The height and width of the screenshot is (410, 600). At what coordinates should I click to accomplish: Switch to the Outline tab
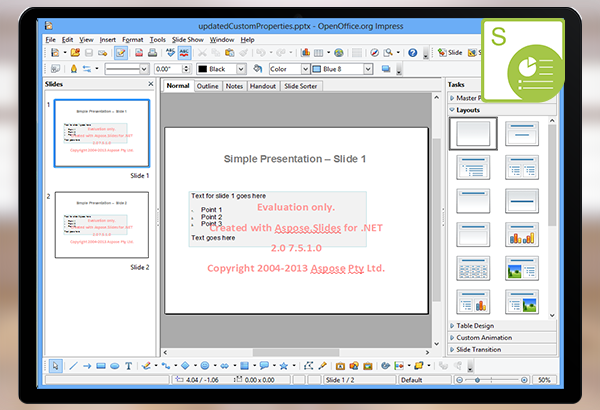pos(207,86)
